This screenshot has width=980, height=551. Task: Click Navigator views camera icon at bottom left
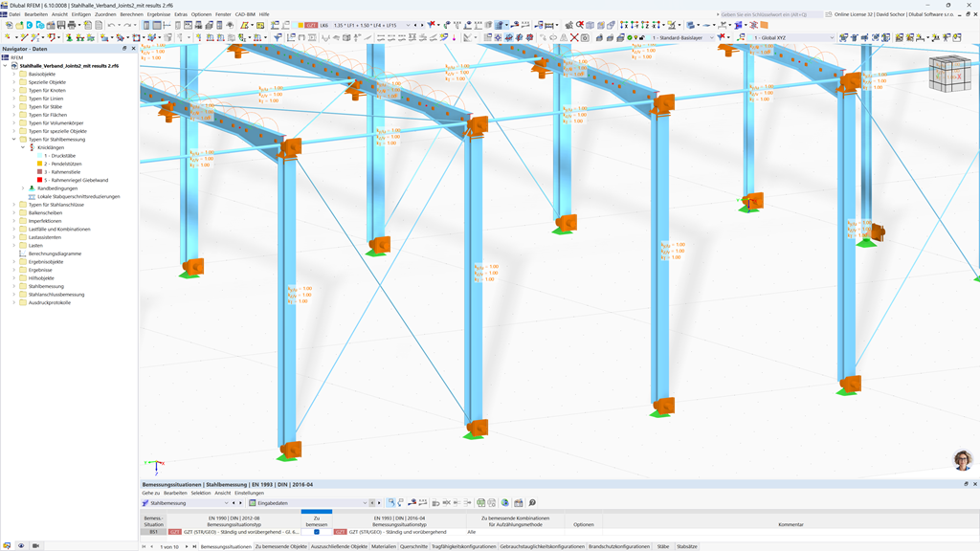(35, 545)
